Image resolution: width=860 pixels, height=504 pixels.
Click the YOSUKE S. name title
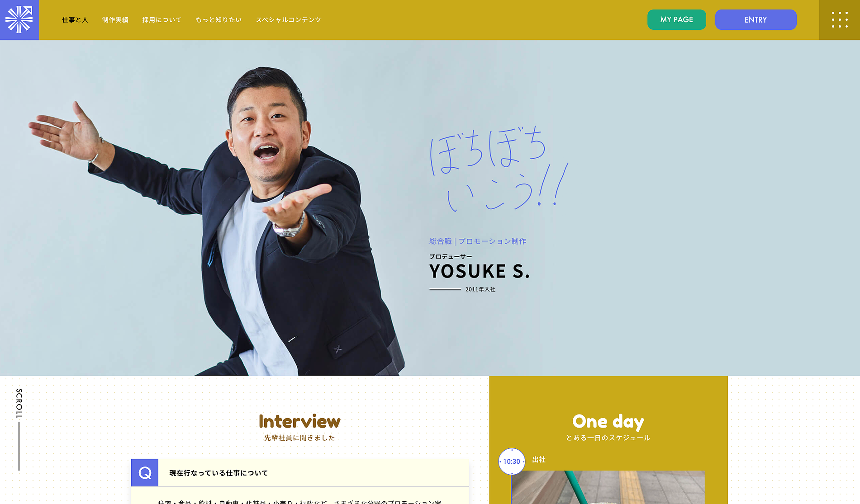(x=480, y=271)
